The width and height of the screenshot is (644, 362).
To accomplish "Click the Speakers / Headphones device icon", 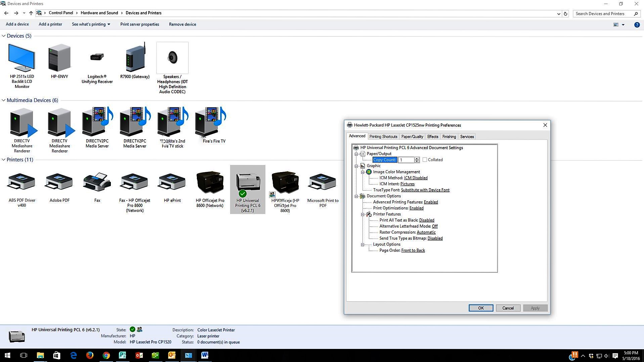I will click(x=172, y=58).
